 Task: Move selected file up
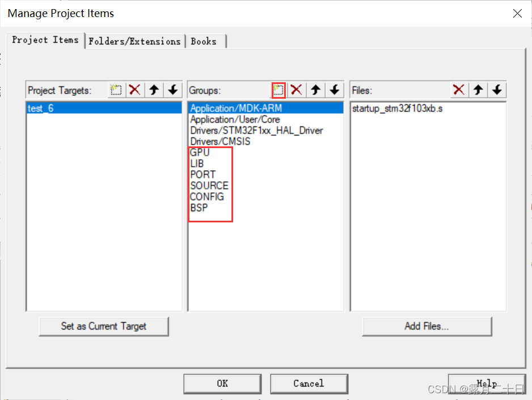tap(478, 90)
